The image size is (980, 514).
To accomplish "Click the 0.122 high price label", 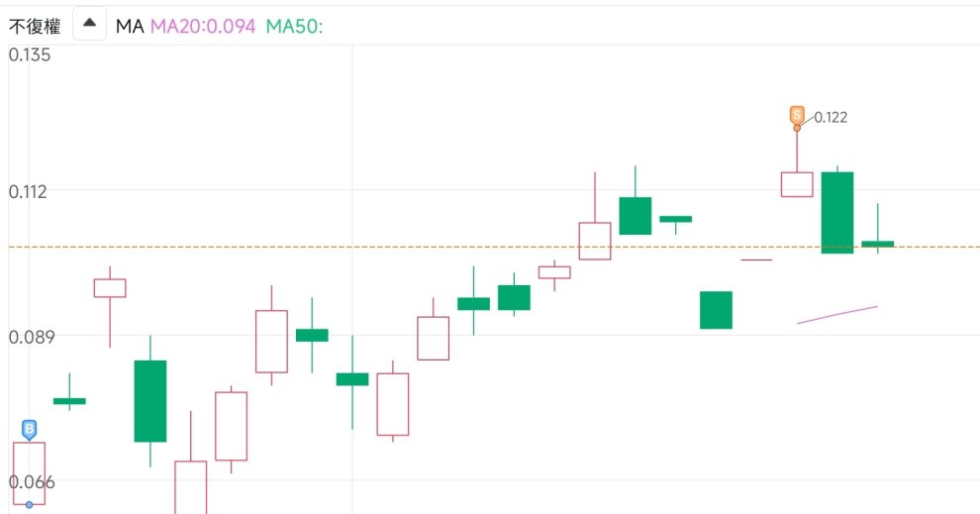I will tap(831, 117).
